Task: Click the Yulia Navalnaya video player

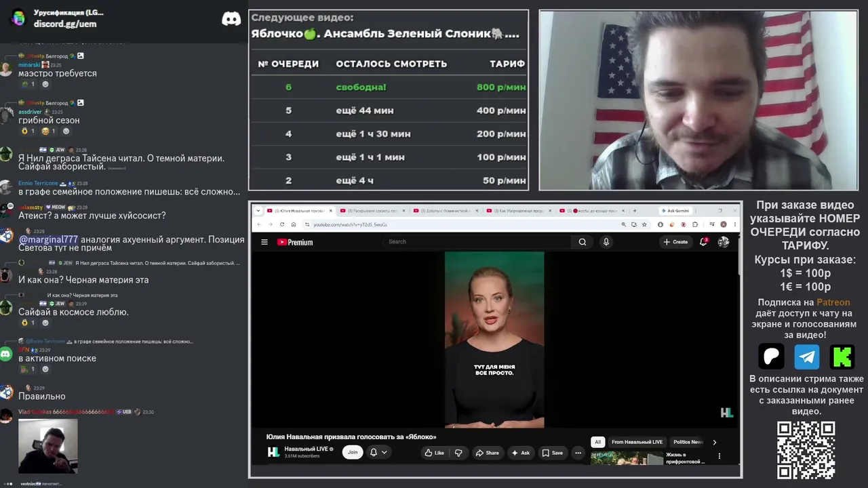Action: pyautogui.click(x=494, y=340)
